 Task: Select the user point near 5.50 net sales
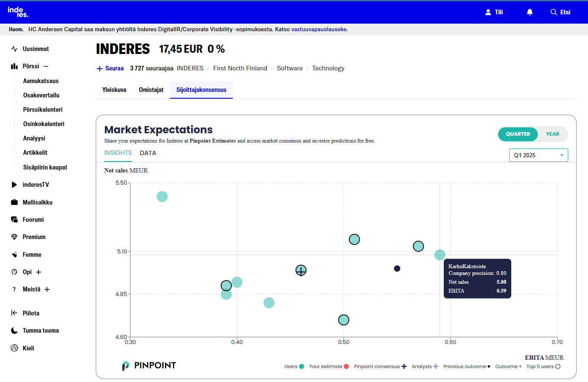162,196
